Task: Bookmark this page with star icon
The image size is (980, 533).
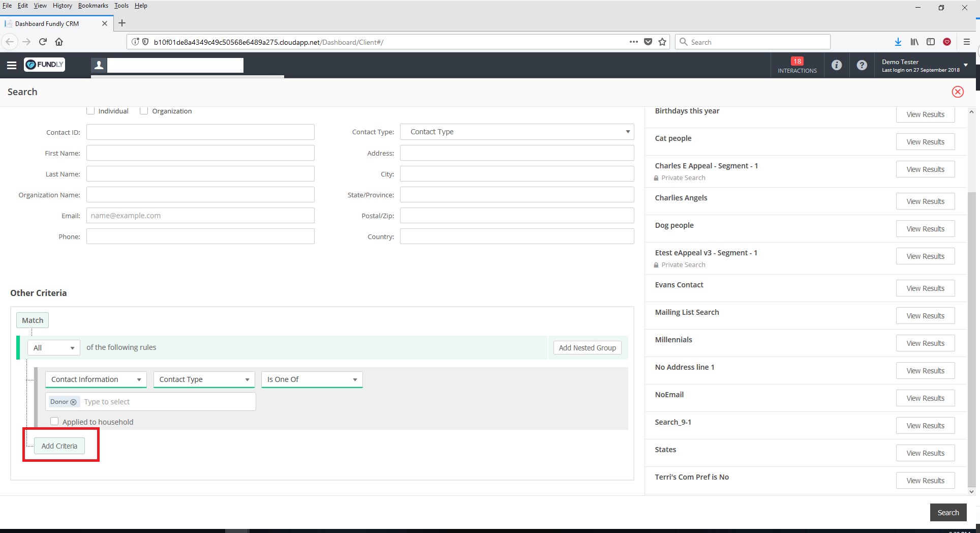Action: click(662, 42)
